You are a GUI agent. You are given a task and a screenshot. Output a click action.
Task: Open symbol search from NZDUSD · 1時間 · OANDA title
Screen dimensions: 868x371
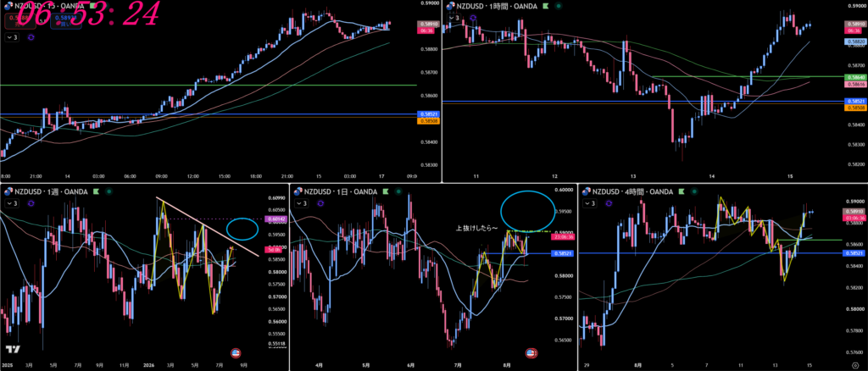point(497,6)
